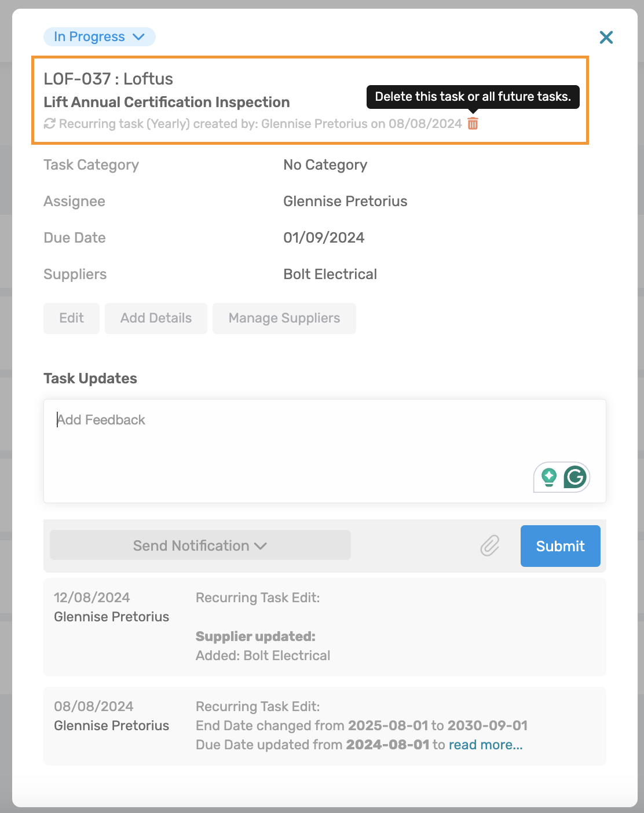Click the supplier value Bolt Electrical
The height and width of the screenshot is (813, 644).
pyautogui.click(x=330, y=274)
